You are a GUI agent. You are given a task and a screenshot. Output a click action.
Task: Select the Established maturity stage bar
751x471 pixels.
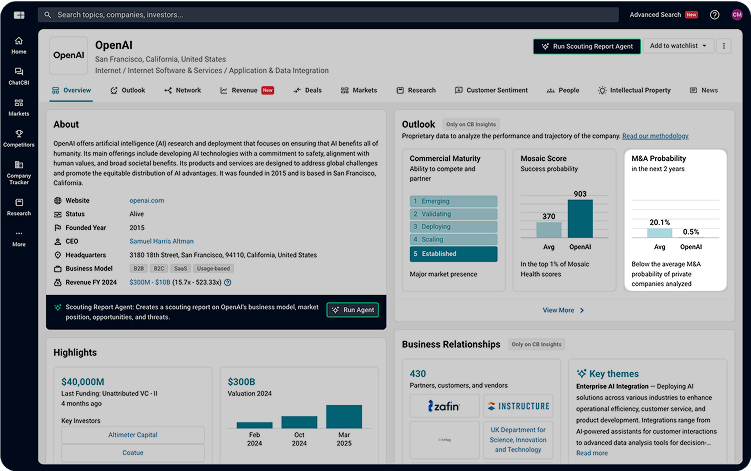[453, 254]
